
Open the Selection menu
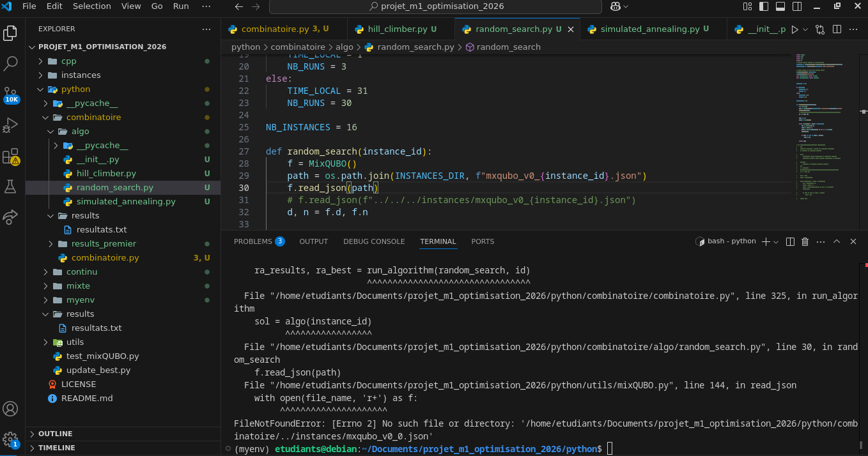click(92, 6)
